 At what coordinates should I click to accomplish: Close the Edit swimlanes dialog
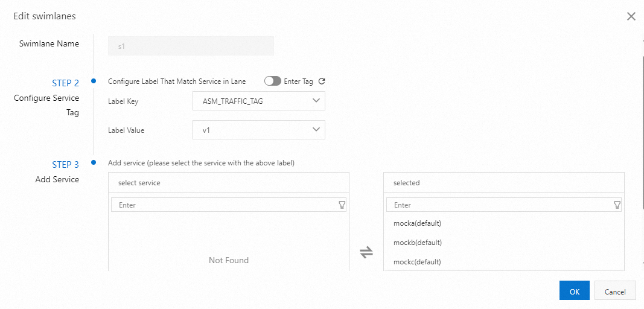click(631, 16)
